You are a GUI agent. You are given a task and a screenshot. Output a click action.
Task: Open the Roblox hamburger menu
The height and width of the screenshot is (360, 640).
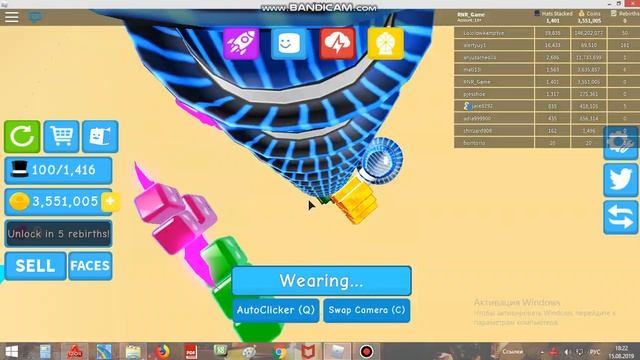11,17
